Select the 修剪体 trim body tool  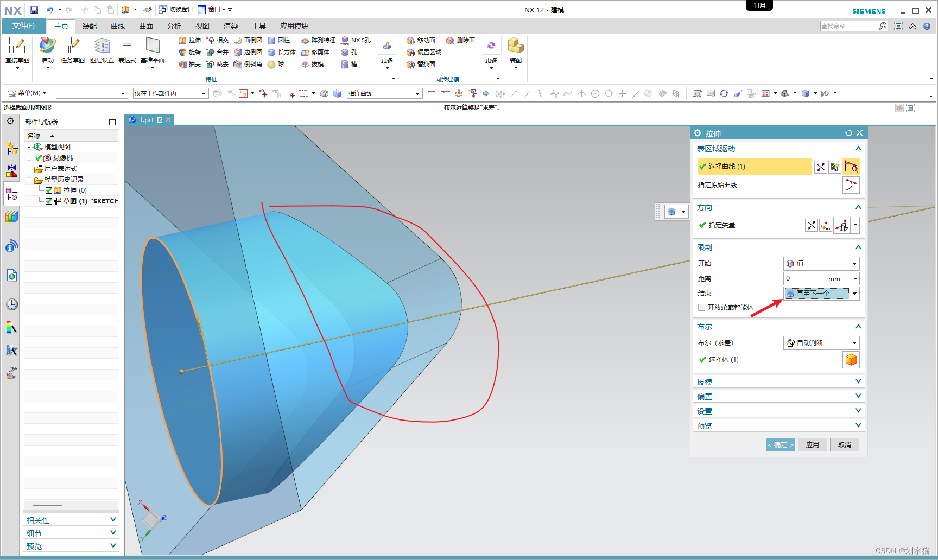point(315,52)
